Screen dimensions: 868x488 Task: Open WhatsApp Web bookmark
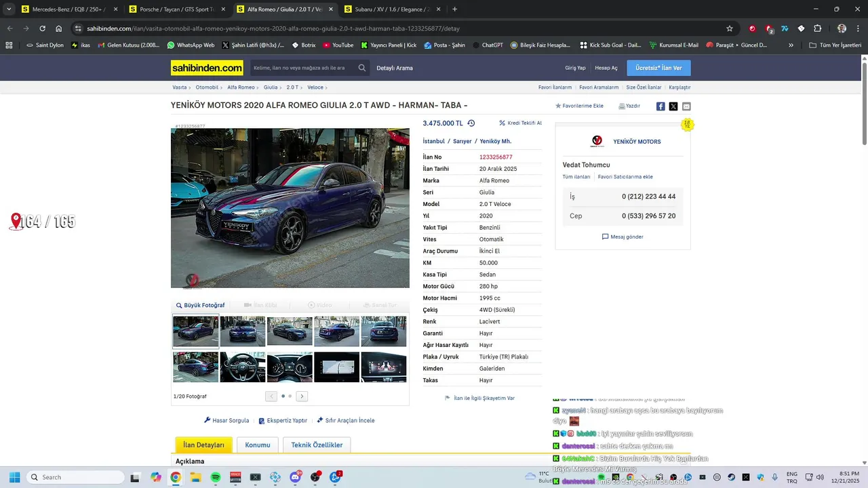click(x=191, y=45)
